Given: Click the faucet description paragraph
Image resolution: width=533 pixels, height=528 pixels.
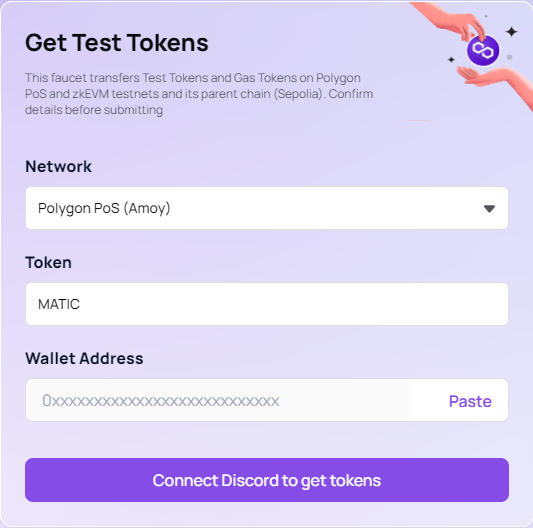Looking at the screenshot, I should pos(199,94).
